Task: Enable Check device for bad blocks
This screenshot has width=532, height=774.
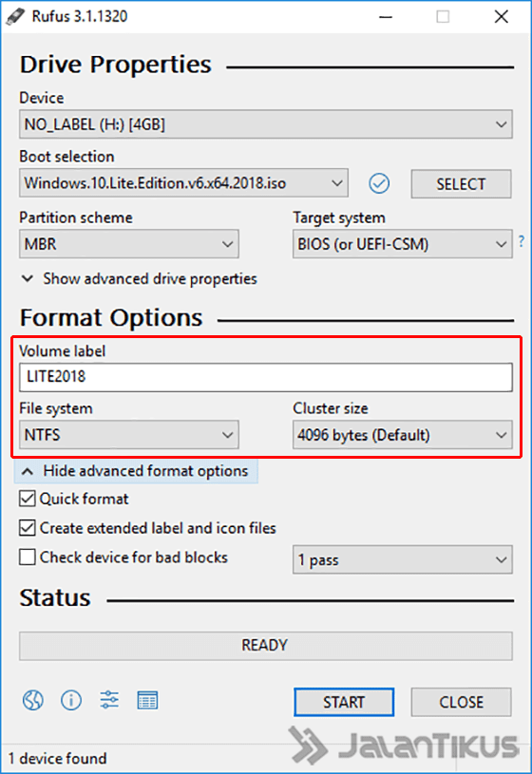Action: (x=28, y=557)
